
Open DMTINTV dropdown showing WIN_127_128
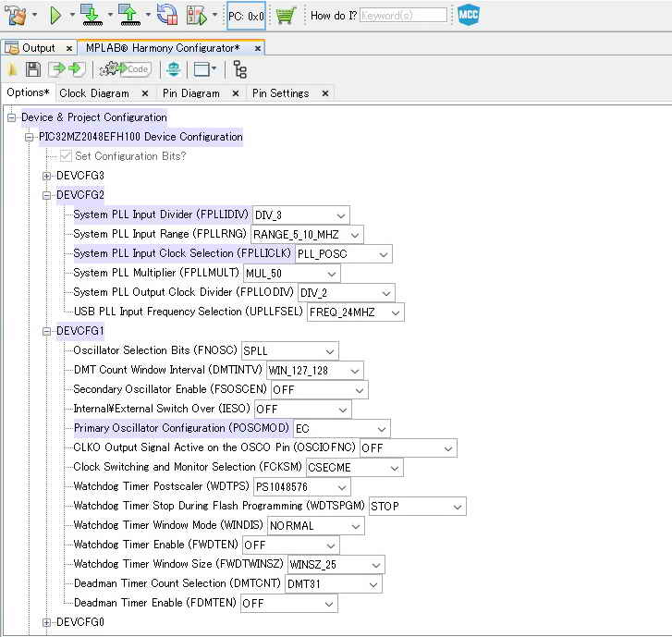315,371
